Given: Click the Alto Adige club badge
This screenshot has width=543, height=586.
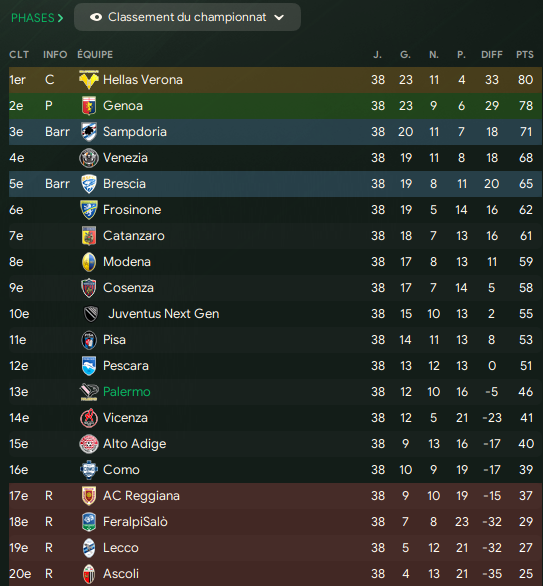Looking at the screenshot, I should pyautogui.click(x=89, y=444).
